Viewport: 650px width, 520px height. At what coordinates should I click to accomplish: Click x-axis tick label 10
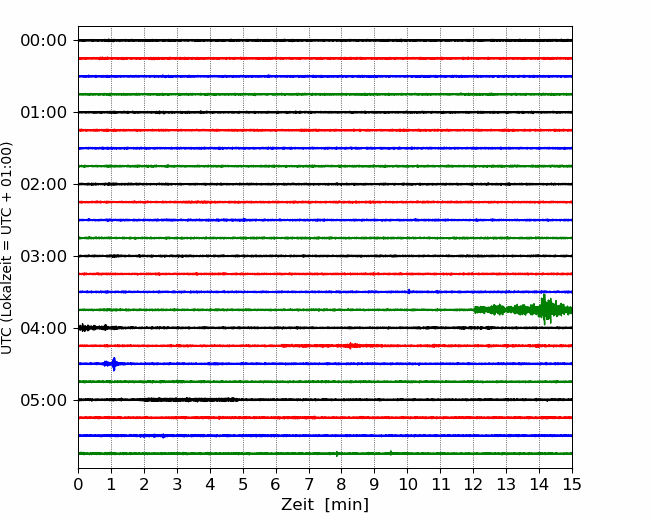pyautogui.click(x=407, y=484)
